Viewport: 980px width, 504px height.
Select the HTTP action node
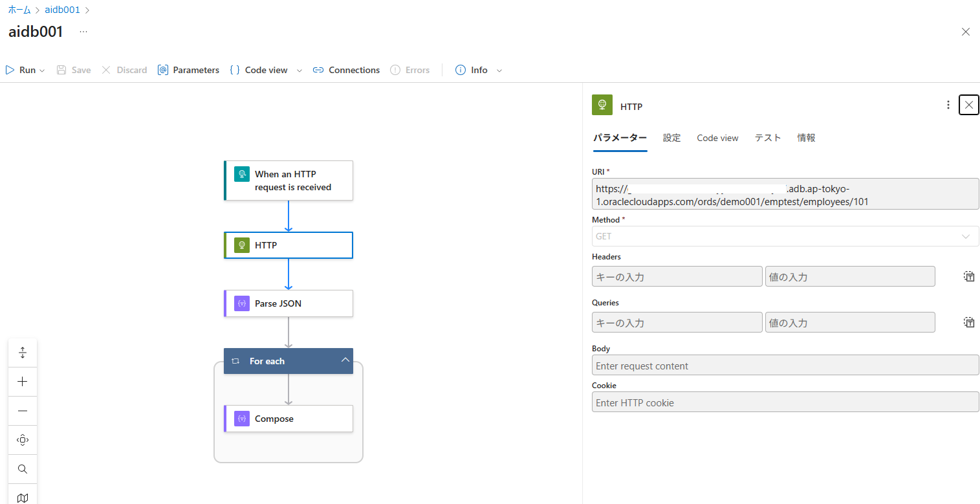point(289,245)
